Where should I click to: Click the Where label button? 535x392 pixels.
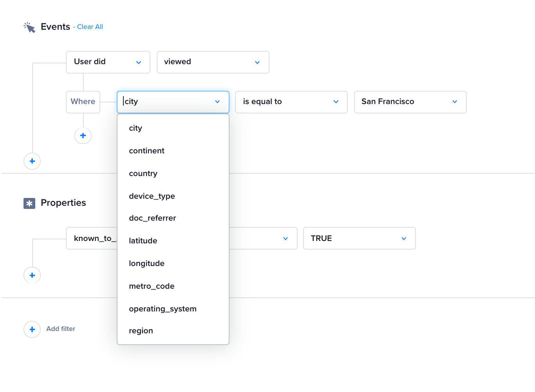(83, 102)
